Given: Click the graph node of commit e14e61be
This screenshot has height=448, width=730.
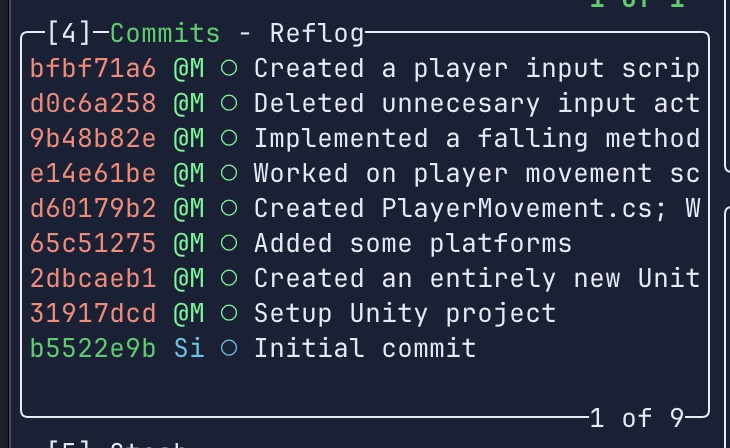Looking at the screenshot, I should point(229,174).
